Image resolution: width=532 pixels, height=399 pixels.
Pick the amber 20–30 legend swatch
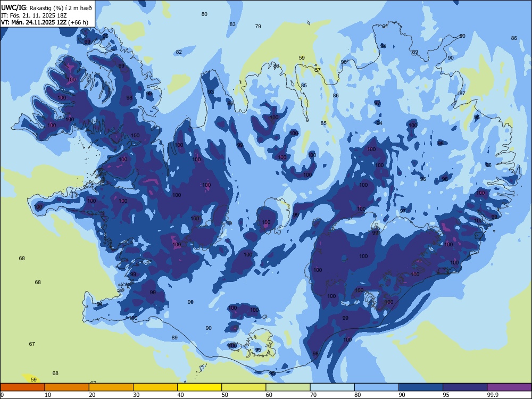[111, 387]
